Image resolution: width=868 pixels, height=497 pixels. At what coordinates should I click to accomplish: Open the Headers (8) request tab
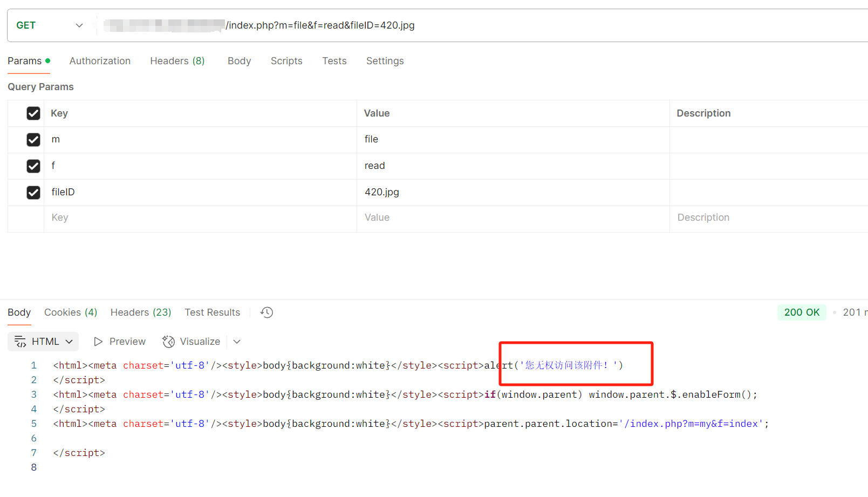[177, 61]
